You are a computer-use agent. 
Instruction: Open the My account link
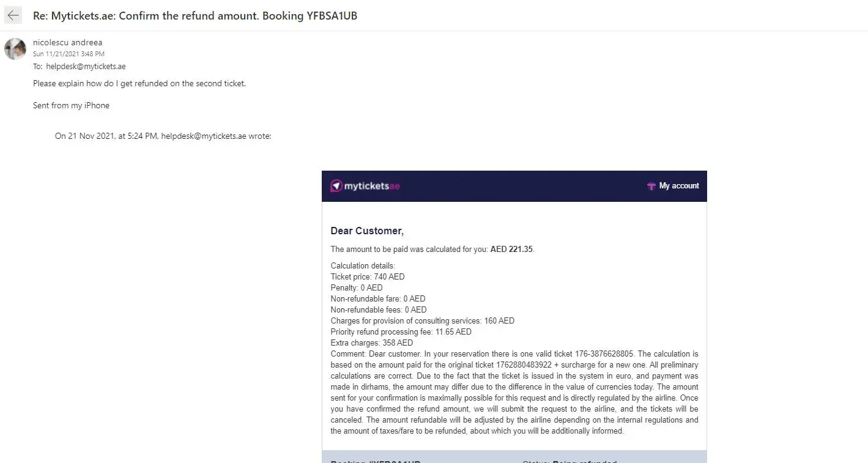click(x=678, y=186)
